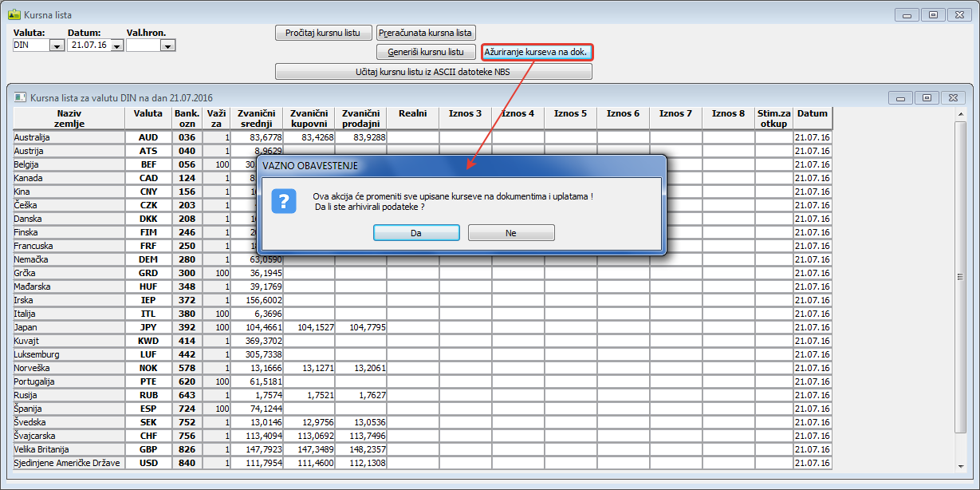980x490 pixels.
Task: Click the table vertical scrollbar thumb
Action: [961, 277]
